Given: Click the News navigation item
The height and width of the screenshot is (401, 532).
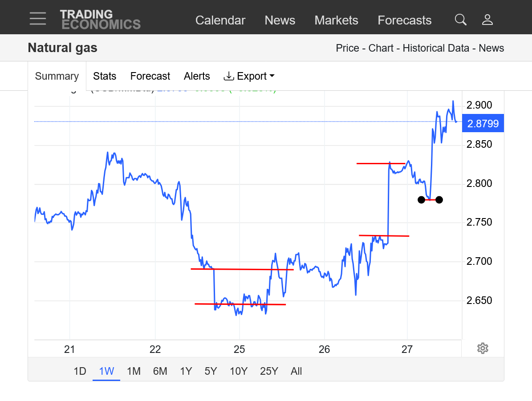Looking at the screenshot, I should point(280,20).
